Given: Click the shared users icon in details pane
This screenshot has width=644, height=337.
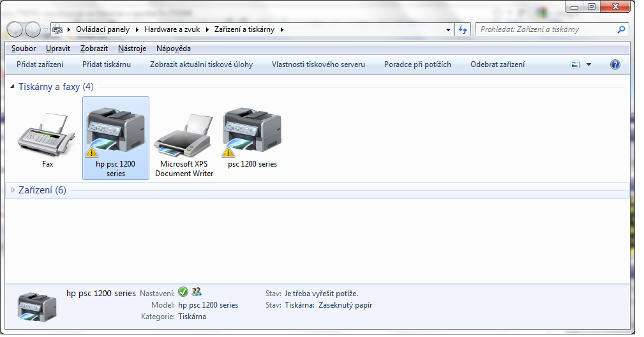Looking at the screenshot, I should coord(197,292).
